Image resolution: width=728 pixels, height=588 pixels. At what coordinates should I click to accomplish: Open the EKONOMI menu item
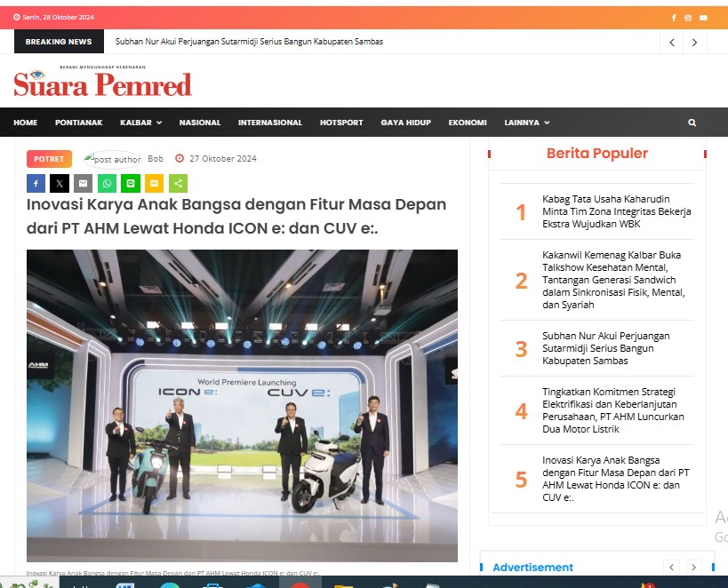coord(468,123)
